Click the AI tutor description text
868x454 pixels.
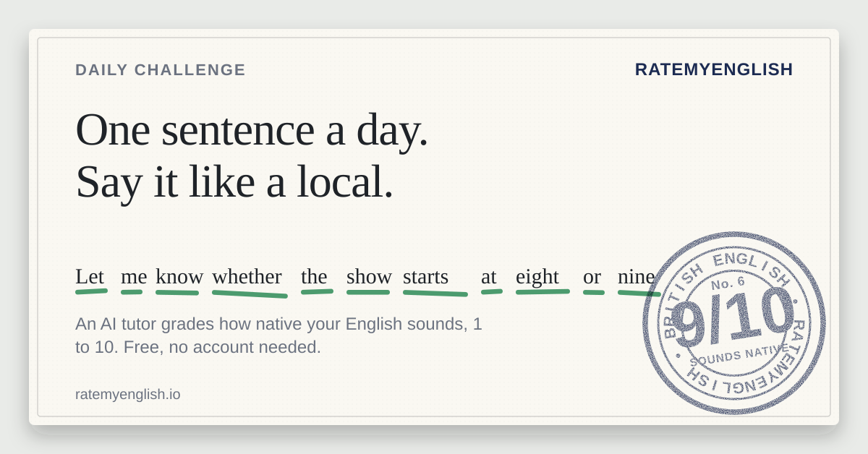(x=278, y=335)
